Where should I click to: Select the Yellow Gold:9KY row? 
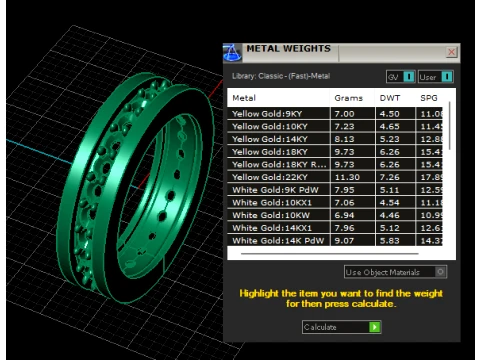pyautogui.click(x=335, y=114)
